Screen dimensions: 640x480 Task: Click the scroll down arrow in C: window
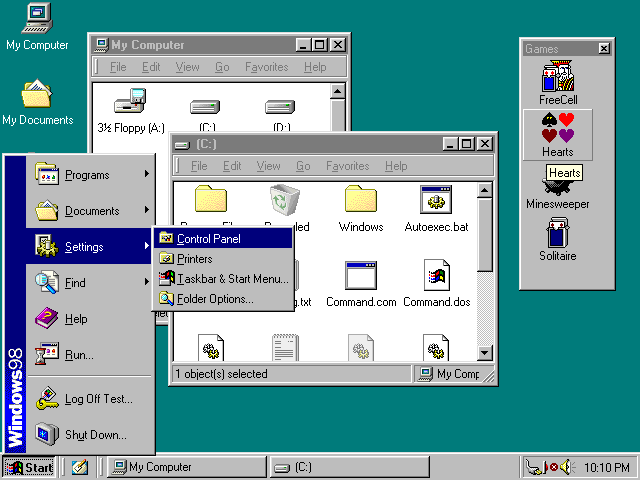(484, 353)
